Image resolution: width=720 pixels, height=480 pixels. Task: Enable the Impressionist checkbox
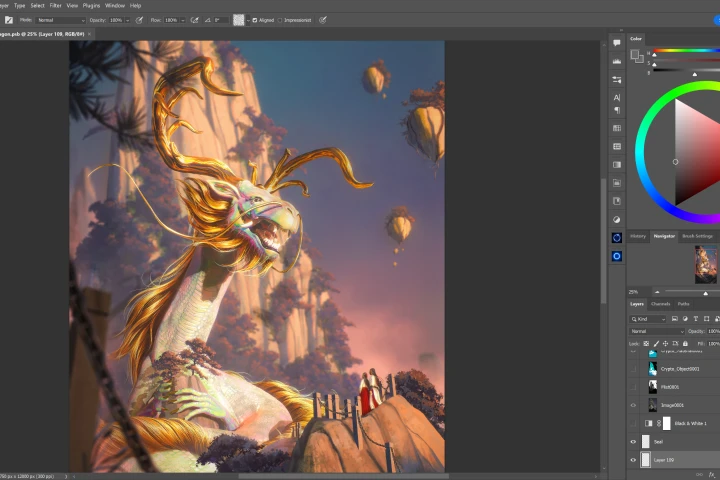pyautogui.click(x=280, y=20)
